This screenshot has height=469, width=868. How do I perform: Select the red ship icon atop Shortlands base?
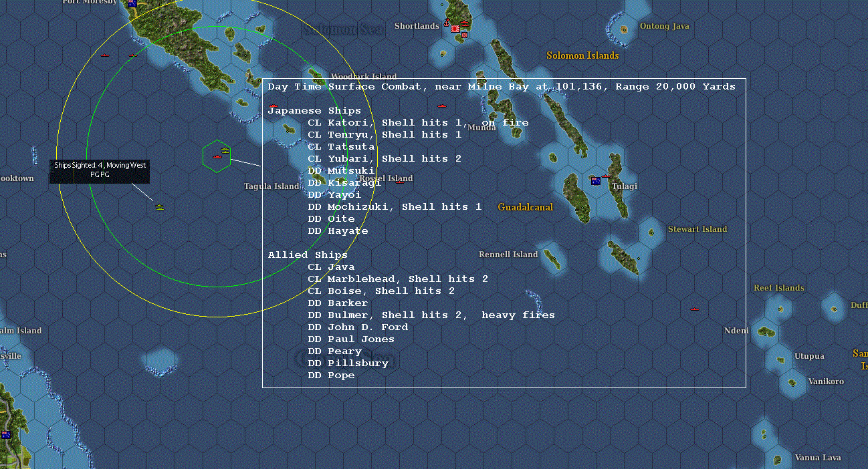pos(464,25)
